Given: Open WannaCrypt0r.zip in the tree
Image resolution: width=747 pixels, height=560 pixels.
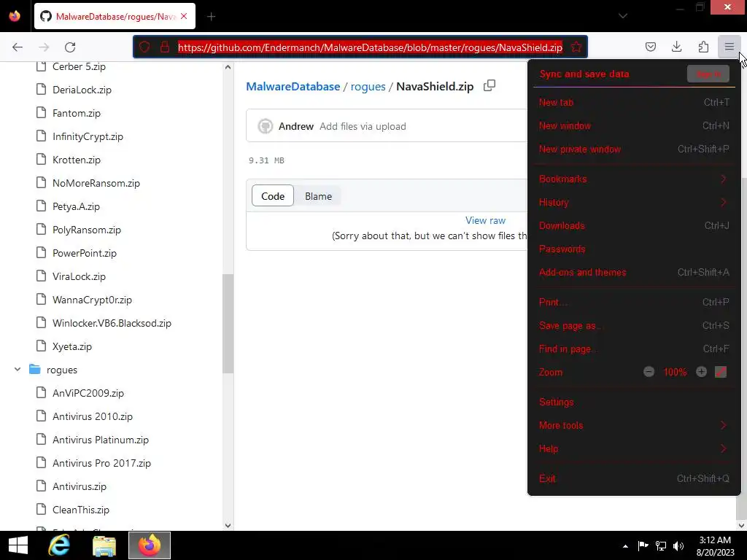Looking at the screenshot, I should (92, 300).
